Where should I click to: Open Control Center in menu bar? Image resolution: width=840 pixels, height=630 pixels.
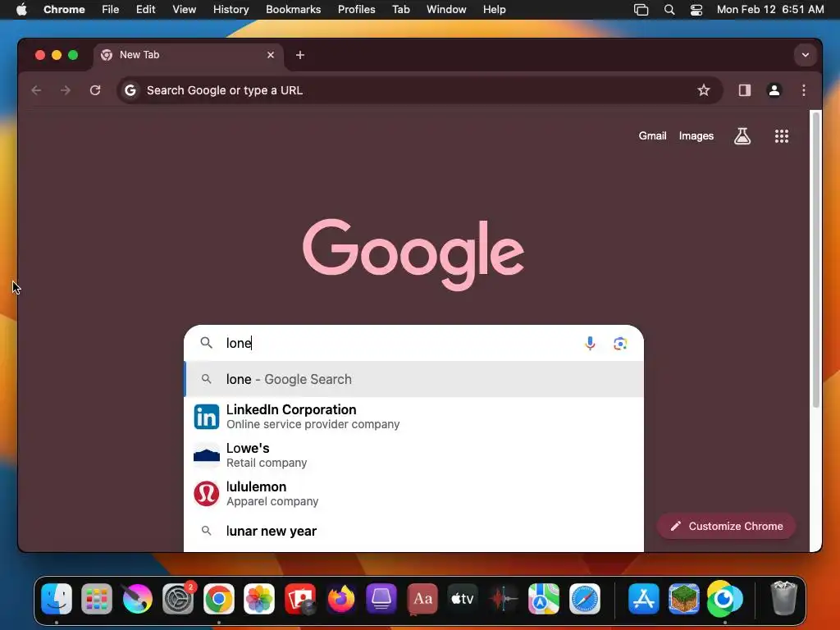696,10
